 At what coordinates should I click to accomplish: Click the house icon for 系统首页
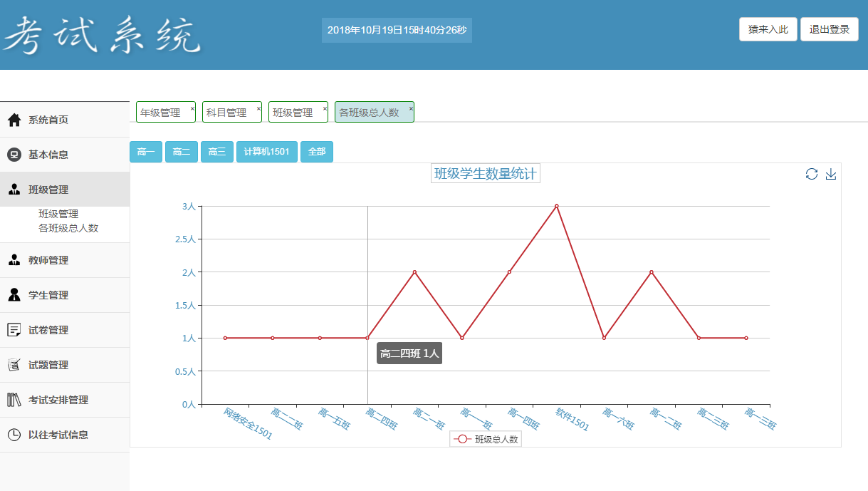(x=14, y=120)
